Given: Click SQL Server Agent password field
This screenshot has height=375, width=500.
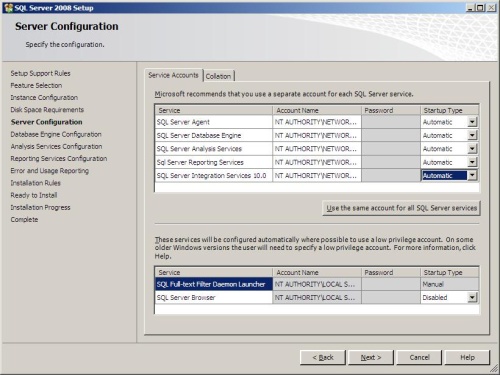Looking at the screenshot, I should click(391, 122).
